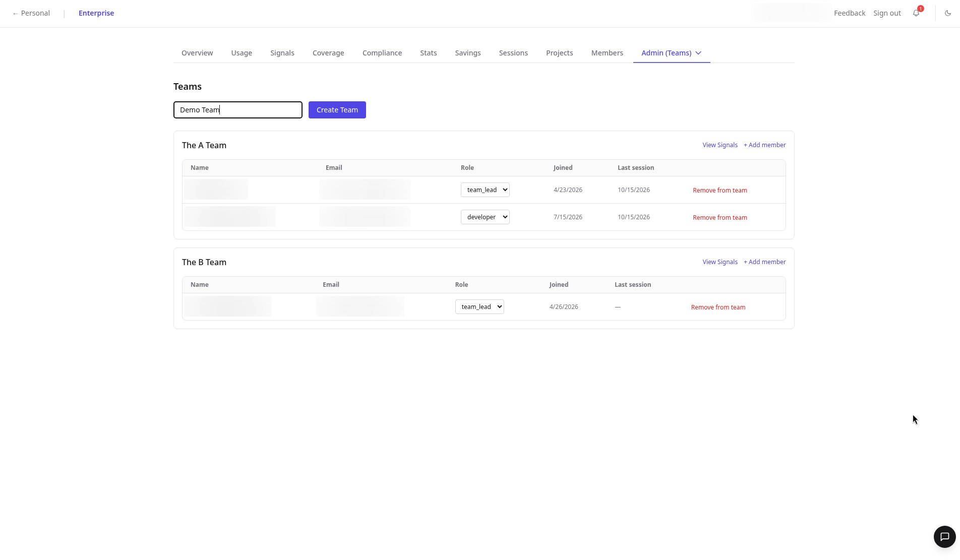Add member to The A Team
Image resolution: width=960 pixels, height=560 pixels.
(764, 145)
